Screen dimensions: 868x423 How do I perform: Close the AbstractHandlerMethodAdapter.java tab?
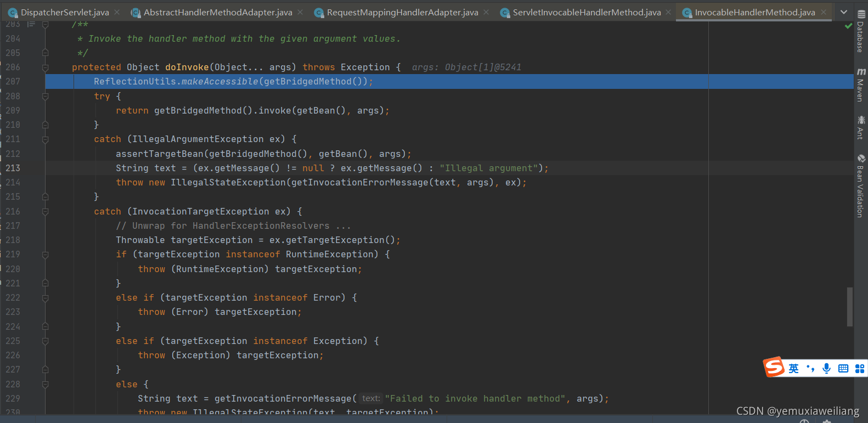[x=300, y=12]
